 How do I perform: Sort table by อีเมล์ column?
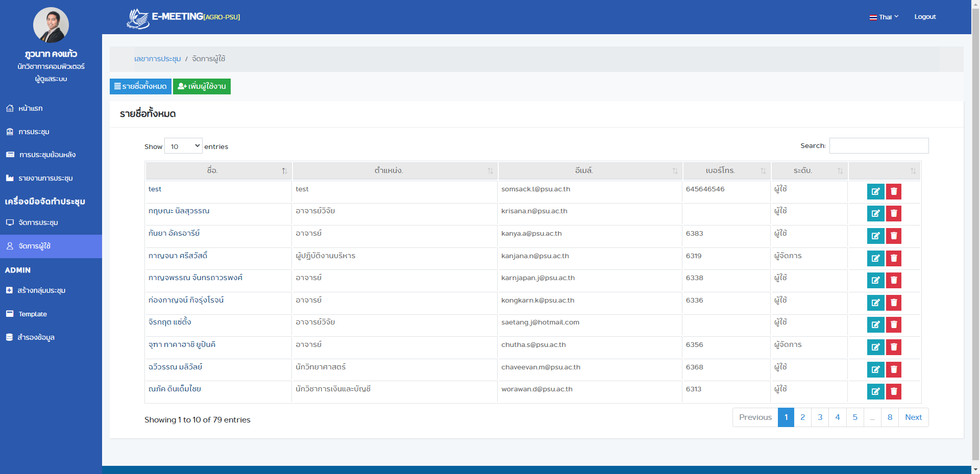(590, 170)
